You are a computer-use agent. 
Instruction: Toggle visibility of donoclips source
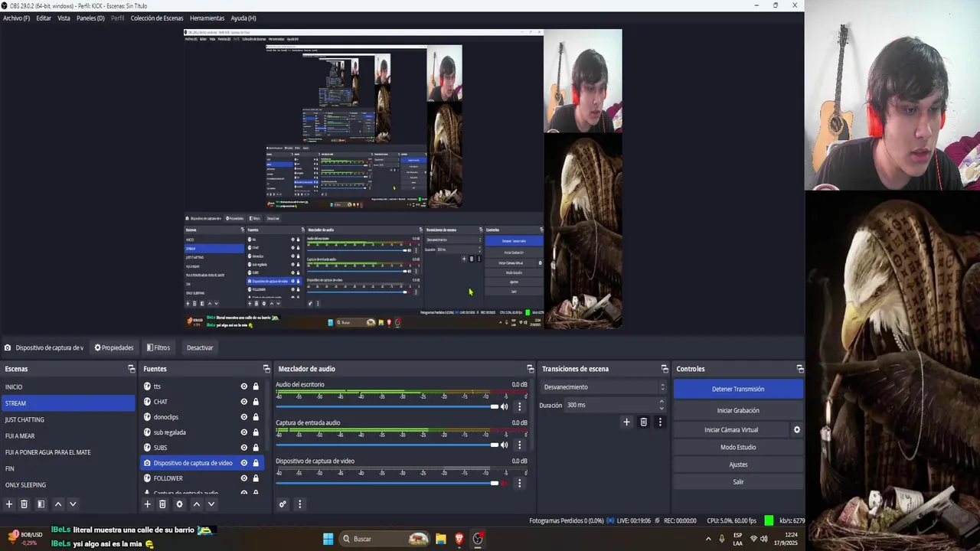pyautogui.click(x=244, y=417)
